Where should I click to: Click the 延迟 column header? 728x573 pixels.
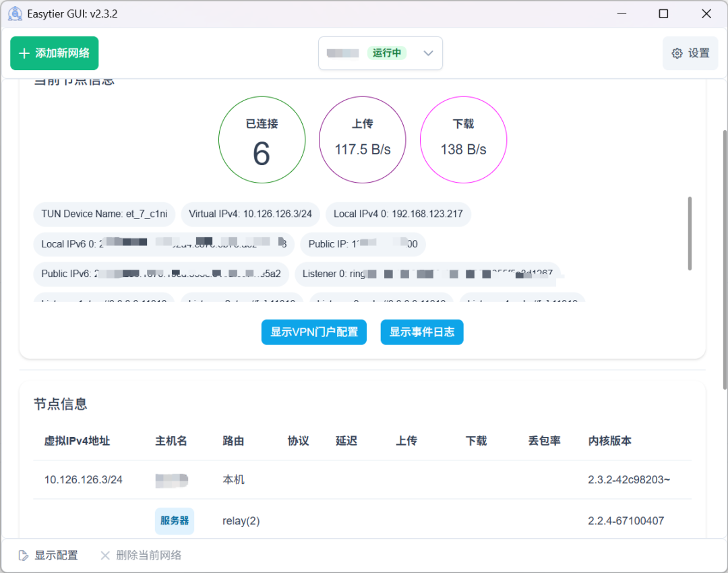346,441
